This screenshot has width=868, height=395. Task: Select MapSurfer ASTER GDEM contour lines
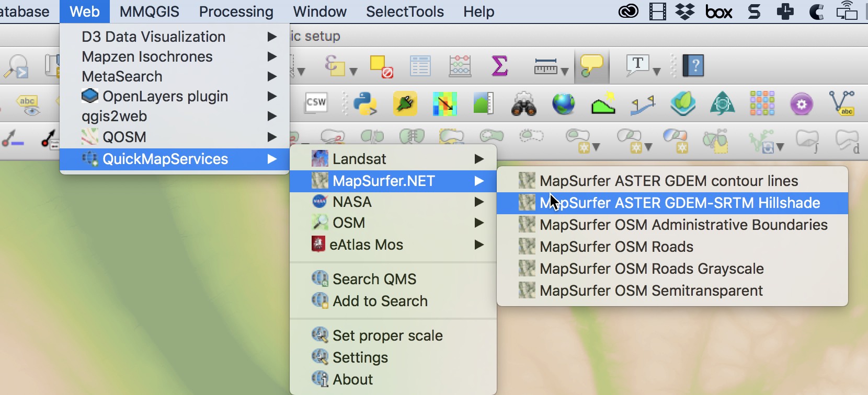(x=672, y=181)
